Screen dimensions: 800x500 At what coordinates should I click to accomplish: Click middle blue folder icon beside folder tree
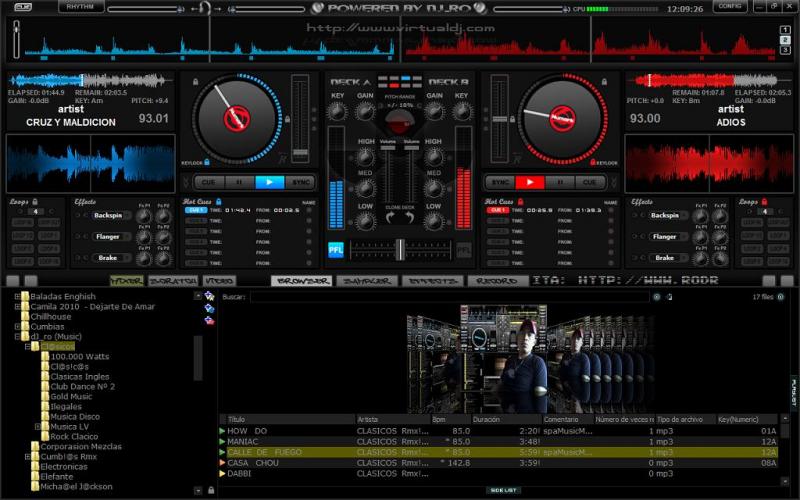(x=209, y=308)
